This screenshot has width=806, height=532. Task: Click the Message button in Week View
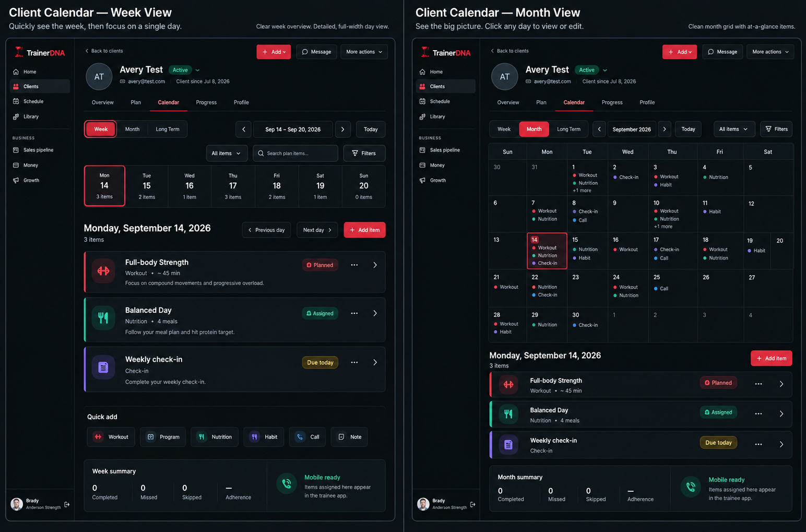[x=316, y=52]
